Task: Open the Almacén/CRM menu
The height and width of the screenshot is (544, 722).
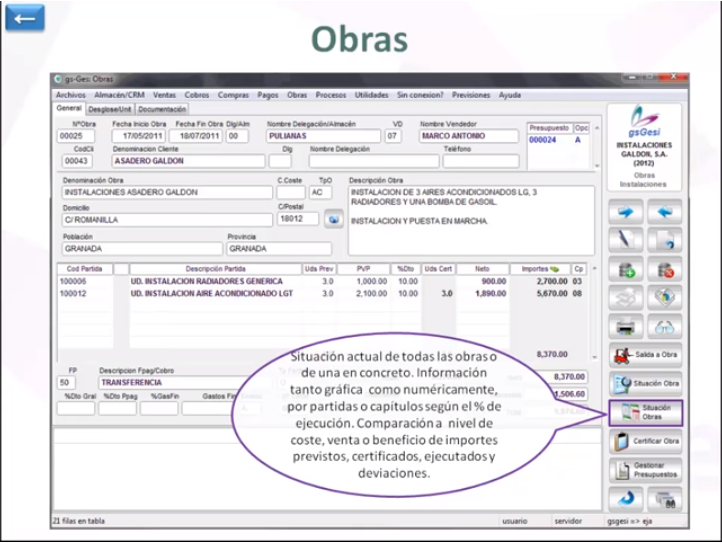Action: pos(119,95)
